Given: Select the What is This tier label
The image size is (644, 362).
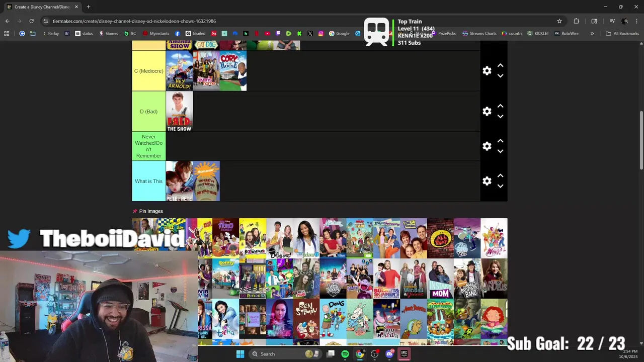Looking at the screenshot, I should (x=148, y=181).
